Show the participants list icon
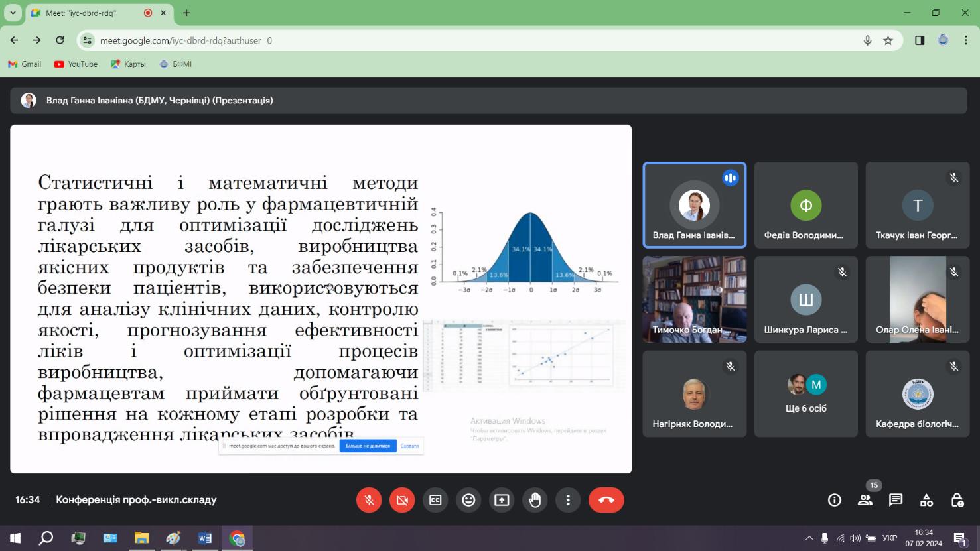Screen dimensions: 980x551 tap(865, 500)
